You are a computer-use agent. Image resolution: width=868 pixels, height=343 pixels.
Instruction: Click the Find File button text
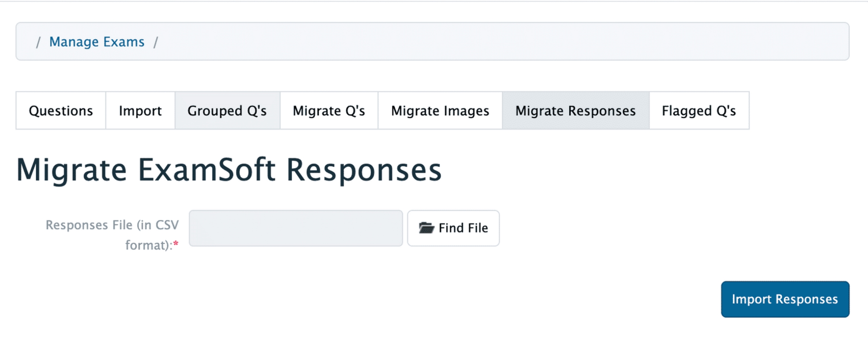click(463, 228)
